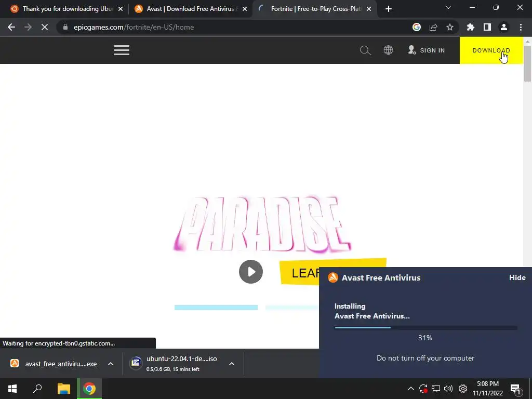
Task: Open the Extensions puzzle icon
Action: pos(471,27)
